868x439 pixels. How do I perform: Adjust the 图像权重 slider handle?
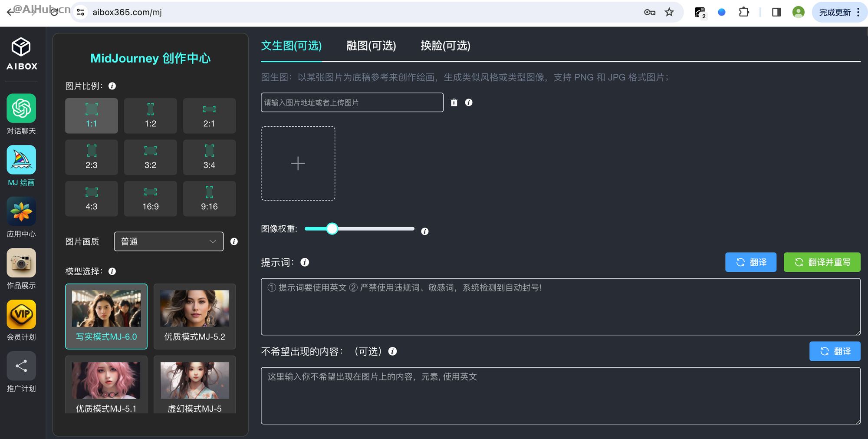[332, 228]
